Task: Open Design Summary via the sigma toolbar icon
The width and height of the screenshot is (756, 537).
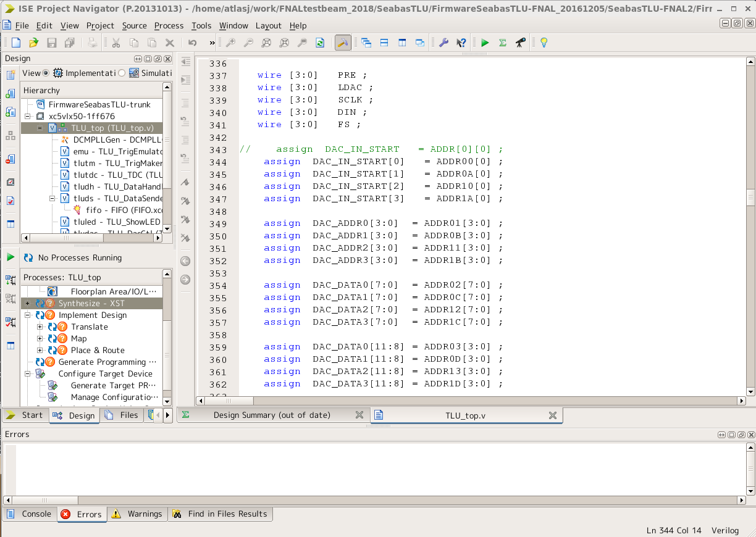Action: 503,43
